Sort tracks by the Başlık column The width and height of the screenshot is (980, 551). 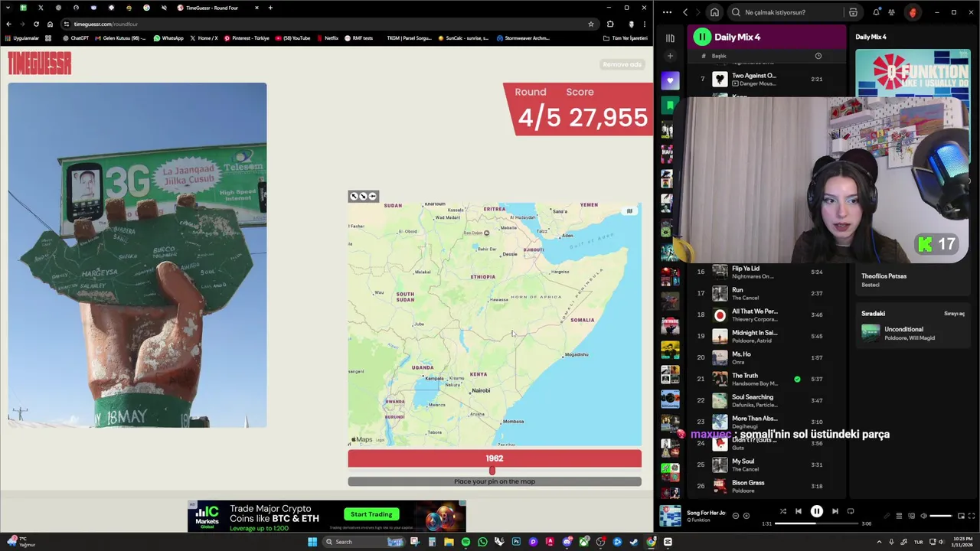[x=719, y=56]
